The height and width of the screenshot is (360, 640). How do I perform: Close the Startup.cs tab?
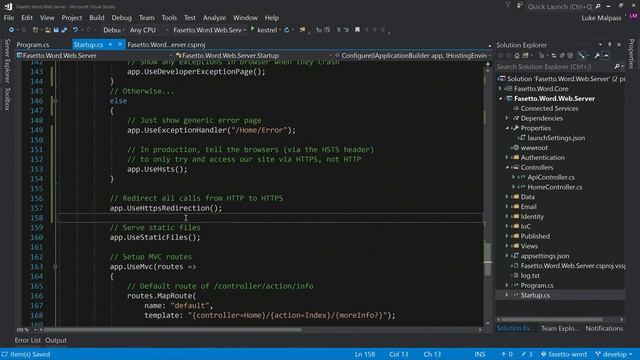point(120,44)
